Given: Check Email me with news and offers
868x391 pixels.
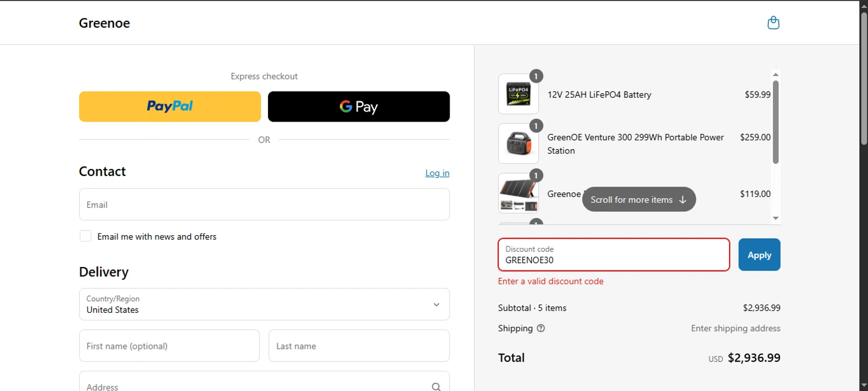Looking at the screenshot, I should 86,236.
